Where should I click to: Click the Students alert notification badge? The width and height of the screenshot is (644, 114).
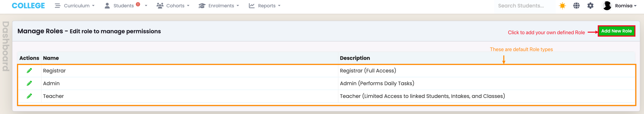pos(138,4)
